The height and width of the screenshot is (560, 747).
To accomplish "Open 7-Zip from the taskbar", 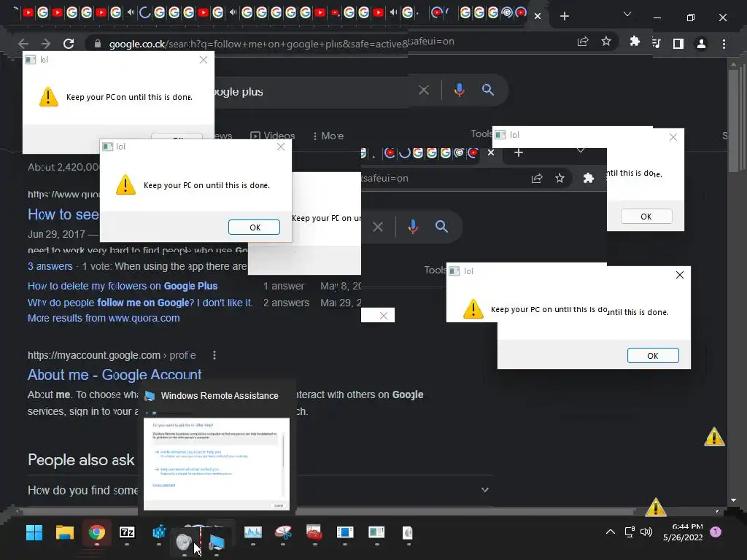I will coord(127,532).
